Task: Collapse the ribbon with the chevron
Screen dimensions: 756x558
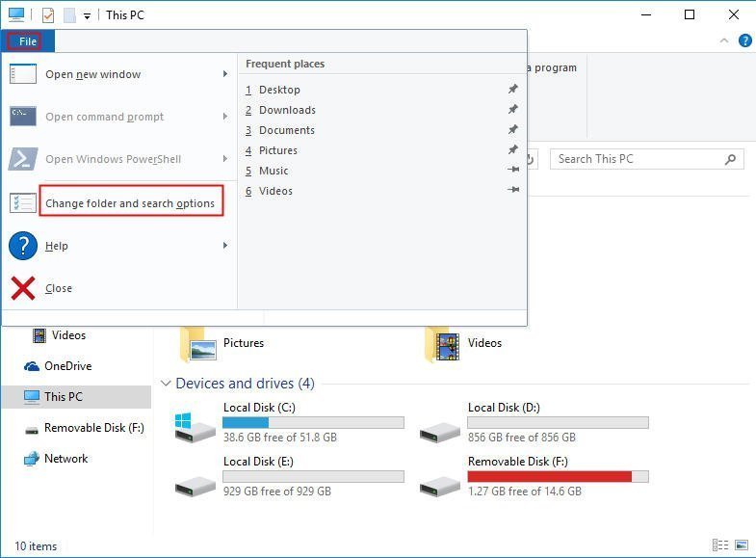Action: tap(723, 41)
